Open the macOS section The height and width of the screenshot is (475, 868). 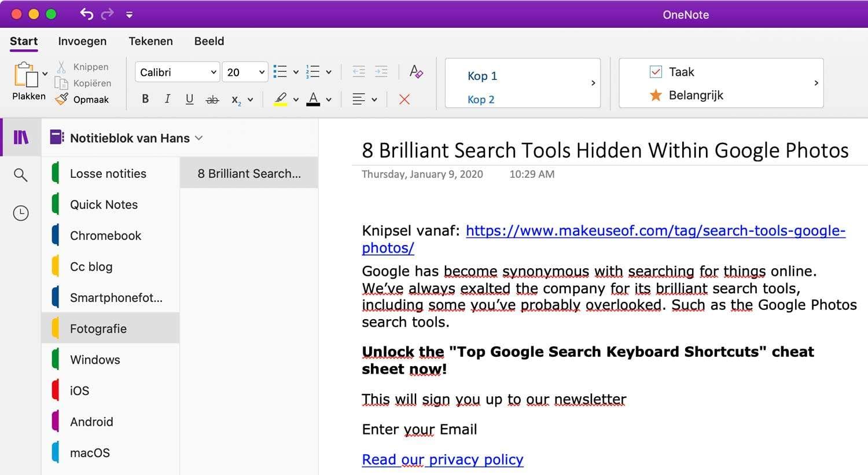pyautogui.click(x=111, y=452)
